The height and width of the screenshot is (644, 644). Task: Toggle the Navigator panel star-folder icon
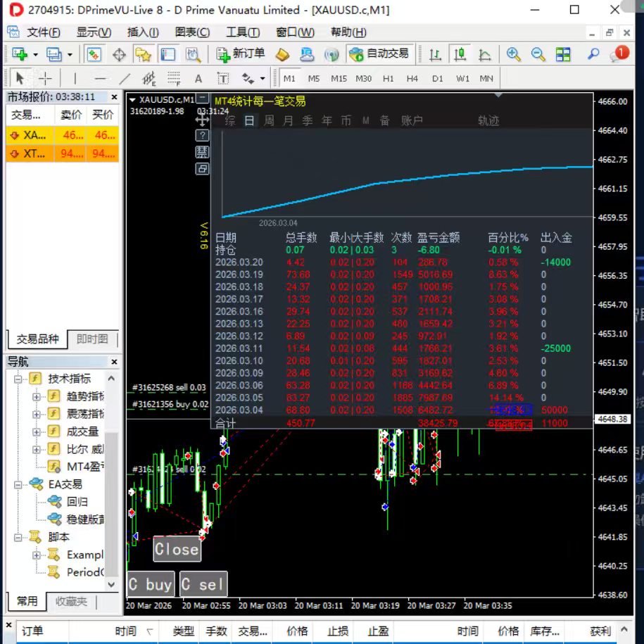pyautogui.click(x=144, y=54)
